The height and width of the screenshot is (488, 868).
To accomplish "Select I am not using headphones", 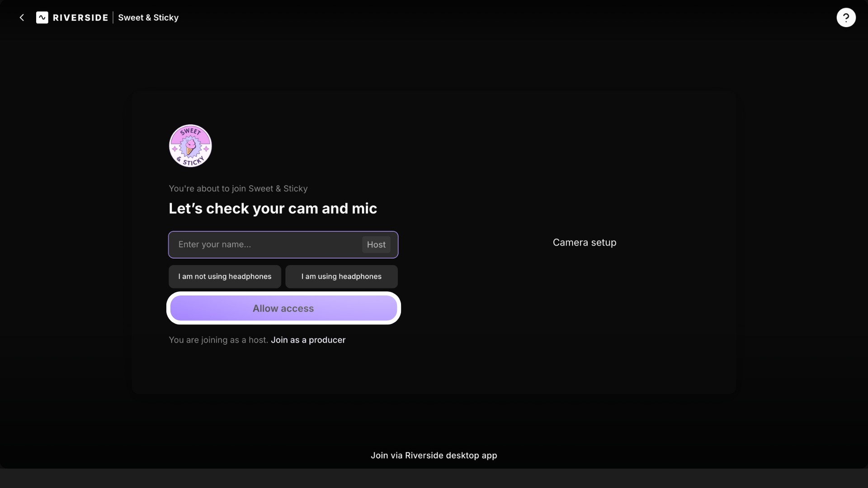I will coord(225,277).
